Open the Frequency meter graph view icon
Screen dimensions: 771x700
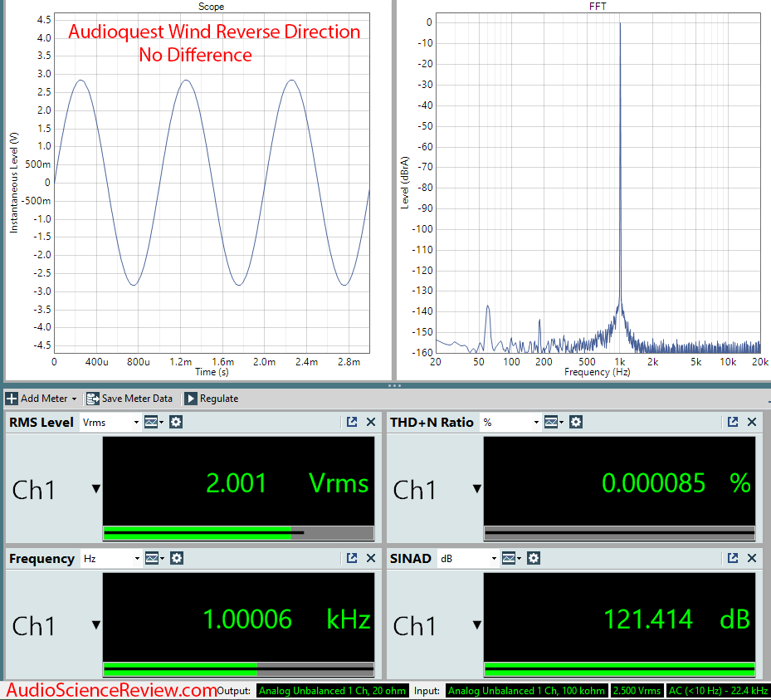[x=154, y=558]
